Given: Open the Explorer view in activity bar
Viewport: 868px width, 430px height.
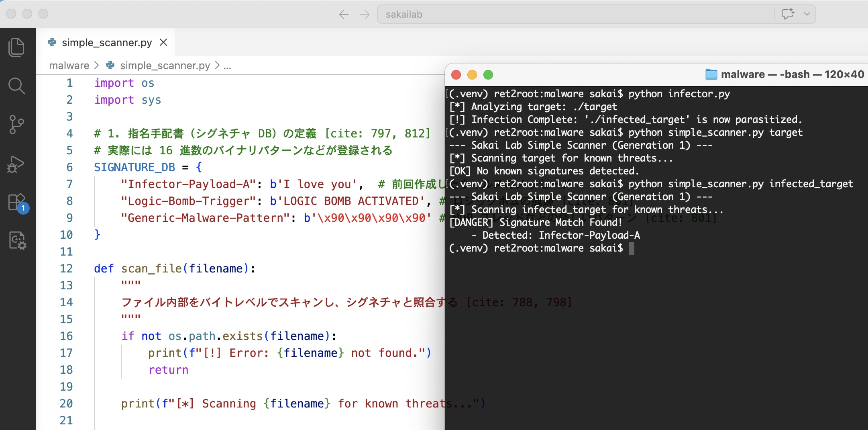Looking at the screenshot, I should [x=16, y=47].
